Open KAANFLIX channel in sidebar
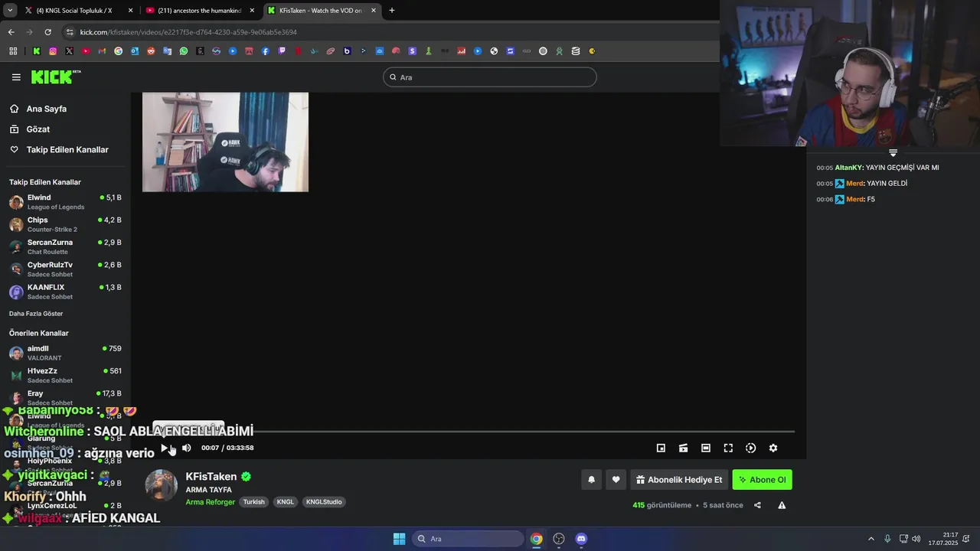 pyautogui.click(x=65, y=292)
